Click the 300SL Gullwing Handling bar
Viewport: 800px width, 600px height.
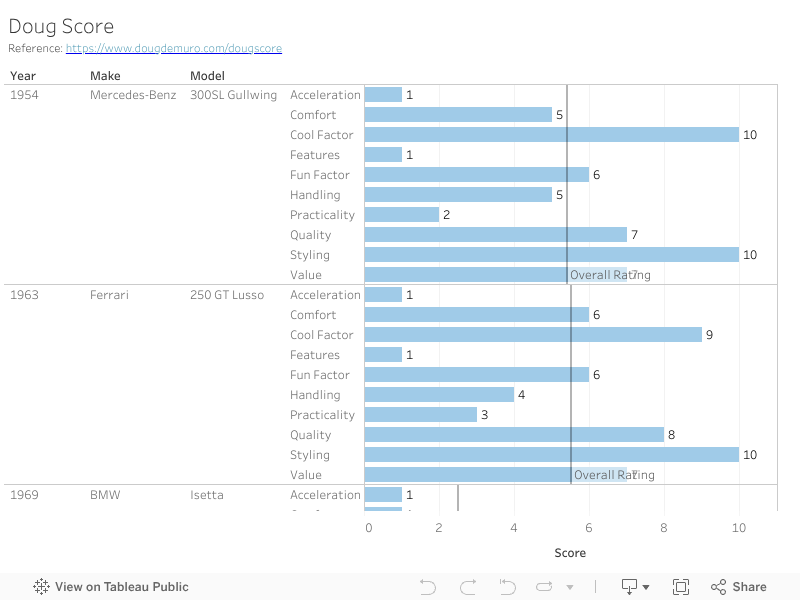click(x=458, y=195)
